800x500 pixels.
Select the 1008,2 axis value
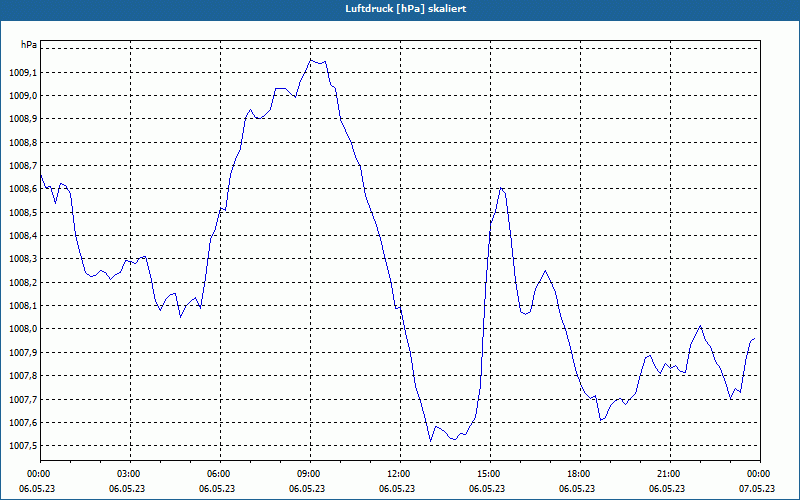[x=23, y=283]
